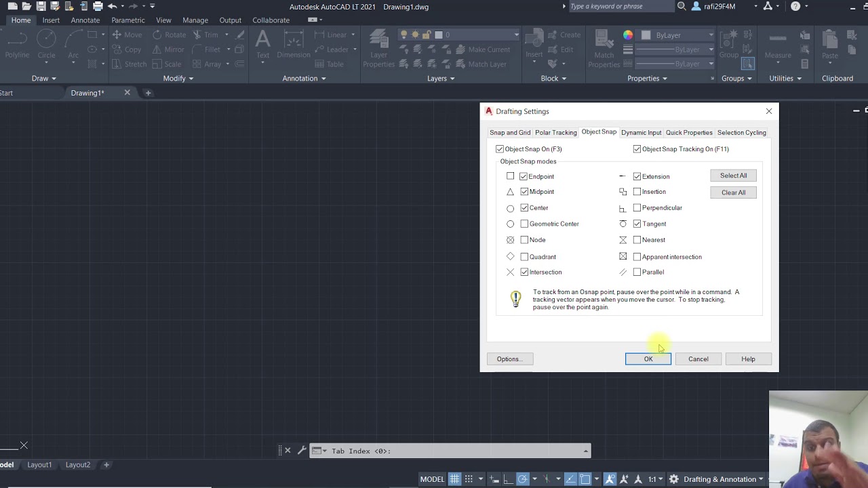Image resolution: width=868 pixels, height=488 pixels.
Task: Click OK in Drafting Settings dialog
Action: coord(648,359)
